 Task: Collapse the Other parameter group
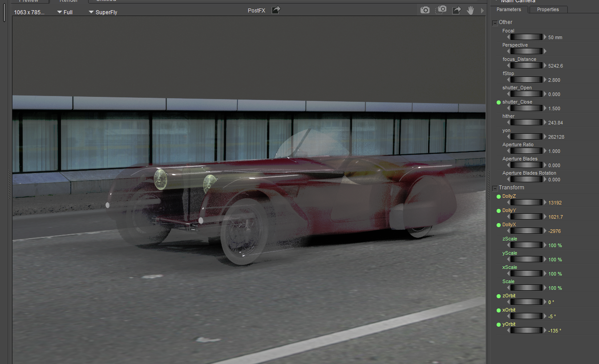click(495, 23)
